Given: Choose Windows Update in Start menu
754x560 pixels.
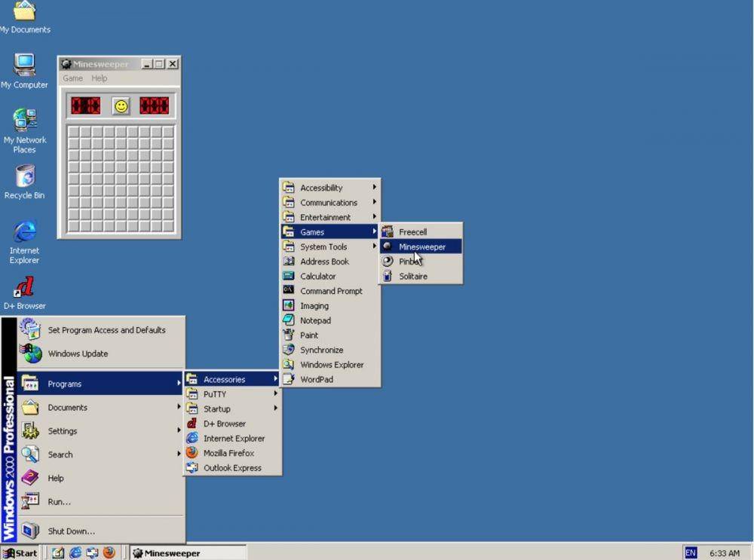Looking at the screenshot, I should point(100,353).
